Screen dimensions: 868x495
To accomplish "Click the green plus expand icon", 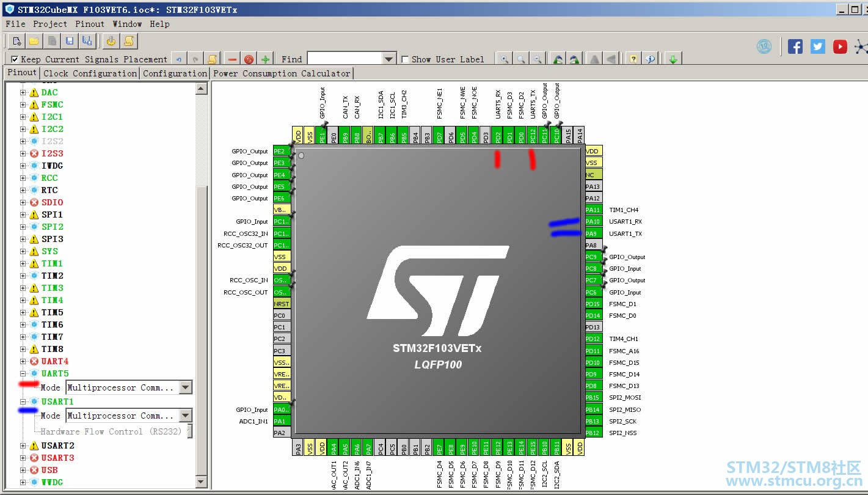I will tap(265, 59).
